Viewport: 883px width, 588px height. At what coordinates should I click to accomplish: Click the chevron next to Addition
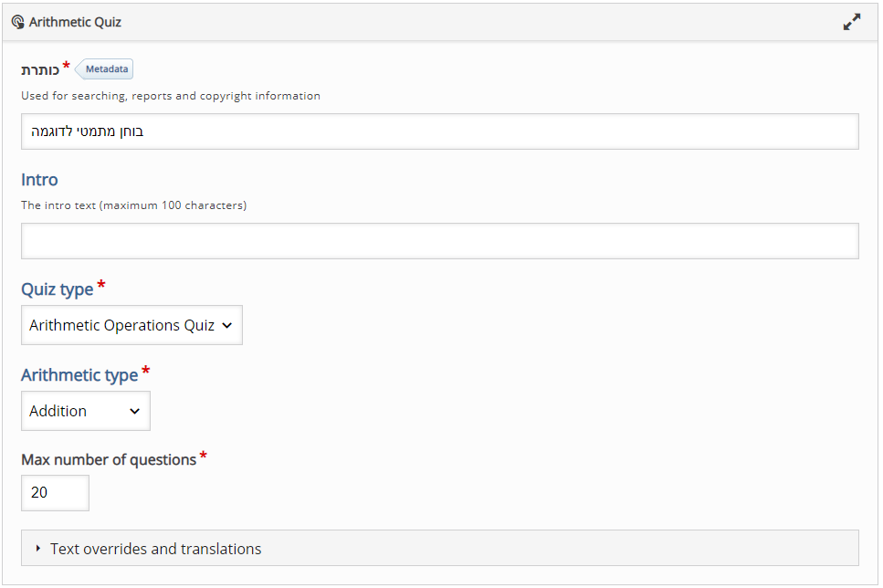[x=134, y=411]
